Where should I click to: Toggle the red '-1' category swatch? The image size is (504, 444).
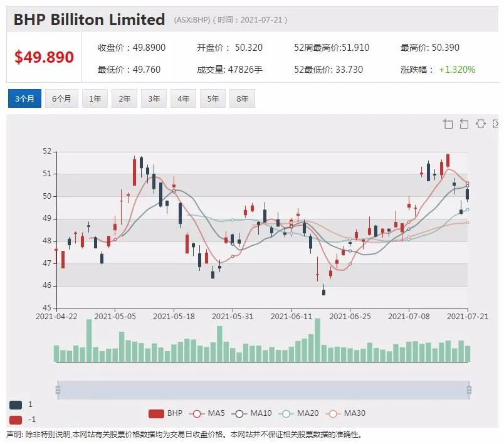click(x=16, y=420)
